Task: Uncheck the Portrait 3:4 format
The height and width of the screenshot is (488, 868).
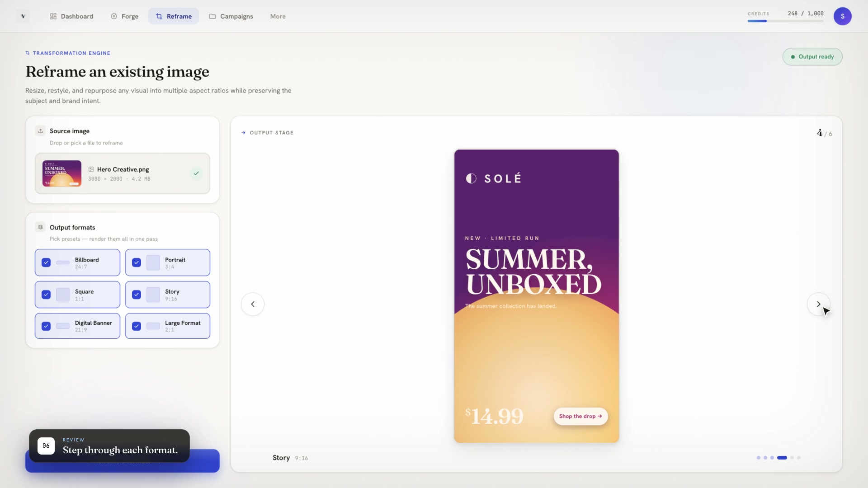Action: coord(137,263)
